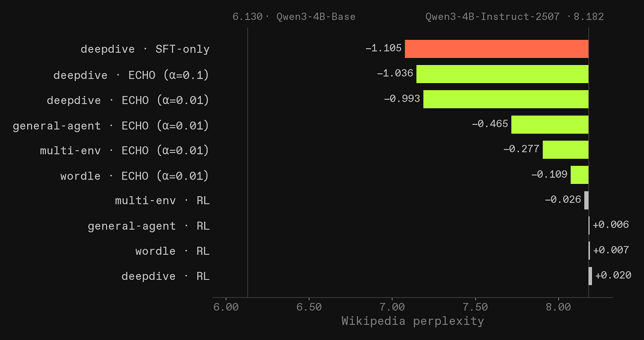Select the wordle ECHO (α=0.01) bar
Image resolution: width=644 pixels, height=340 pixels.
(x=579, y=175)
